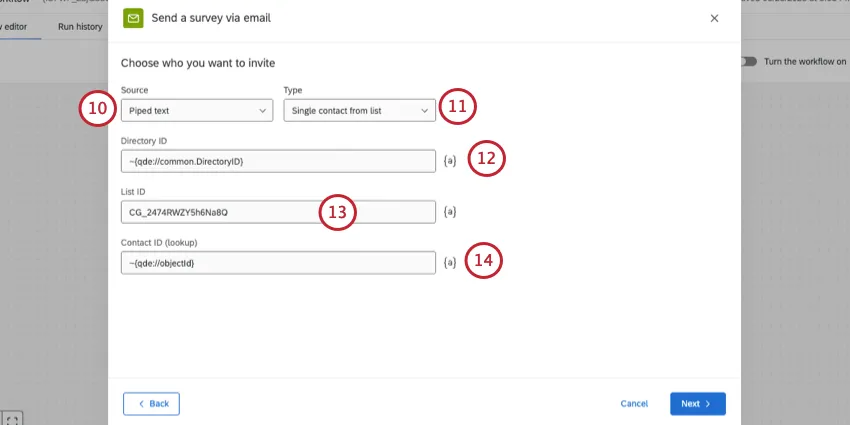Close the Send a survey dialog
850x425 pixels.
tap(714, 18)
